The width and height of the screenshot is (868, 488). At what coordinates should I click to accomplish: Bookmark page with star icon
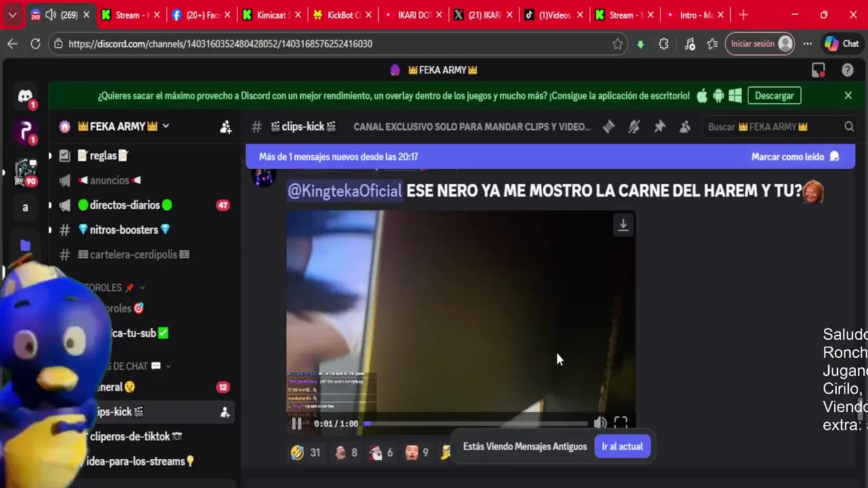tap(617, 43)
